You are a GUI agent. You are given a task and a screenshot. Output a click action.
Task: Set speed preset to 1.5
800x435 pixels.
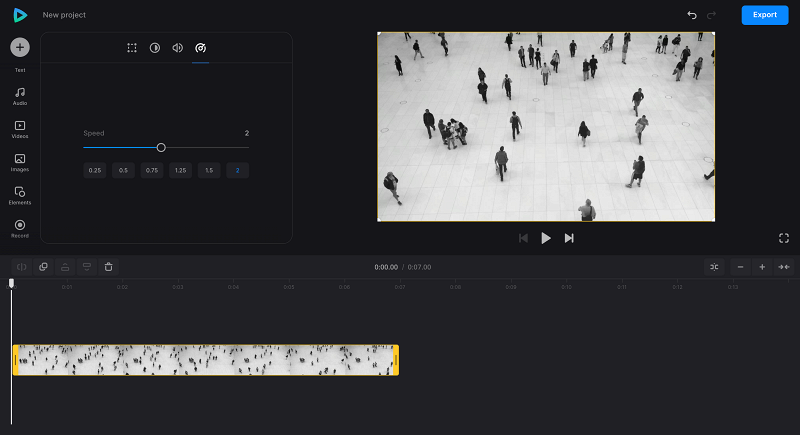209,170
